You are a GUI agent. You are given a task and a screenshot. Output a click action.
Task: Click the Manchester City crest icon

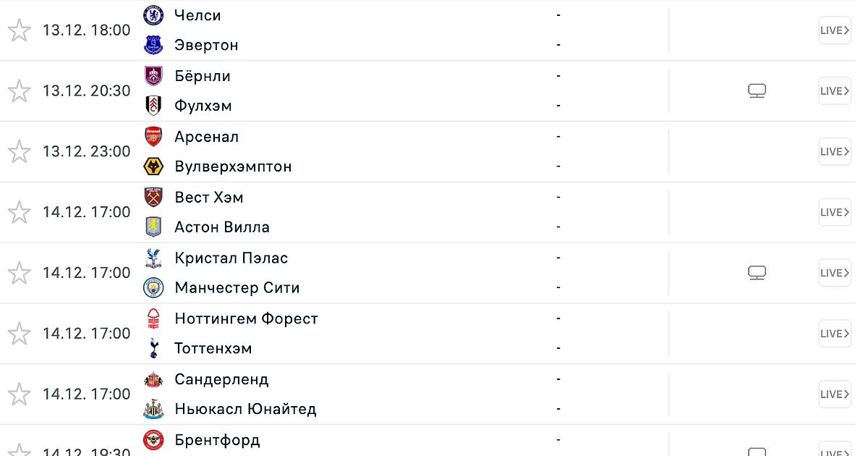153,288
